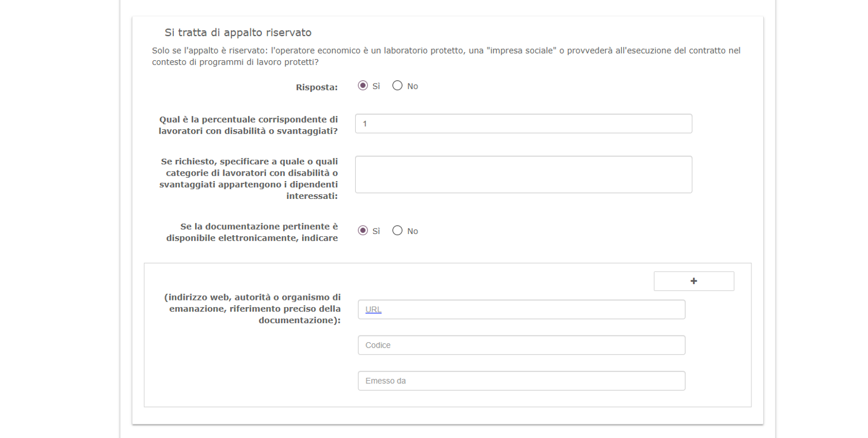Click the "Si tratta di appalto riservato" heading
Image resolution: width=868 pixels, height=438 pixels.
[x=238, y=33]
